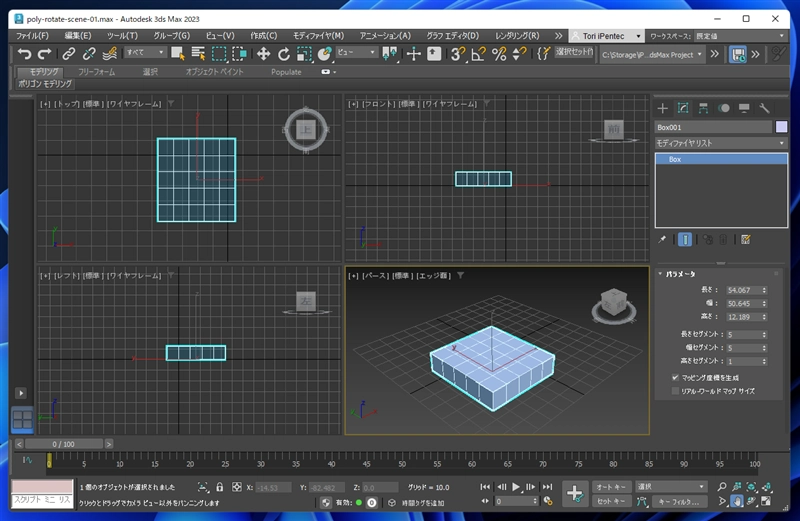
Task: Toggle the selection lock padlock icon
Action: tap(219, 487)
